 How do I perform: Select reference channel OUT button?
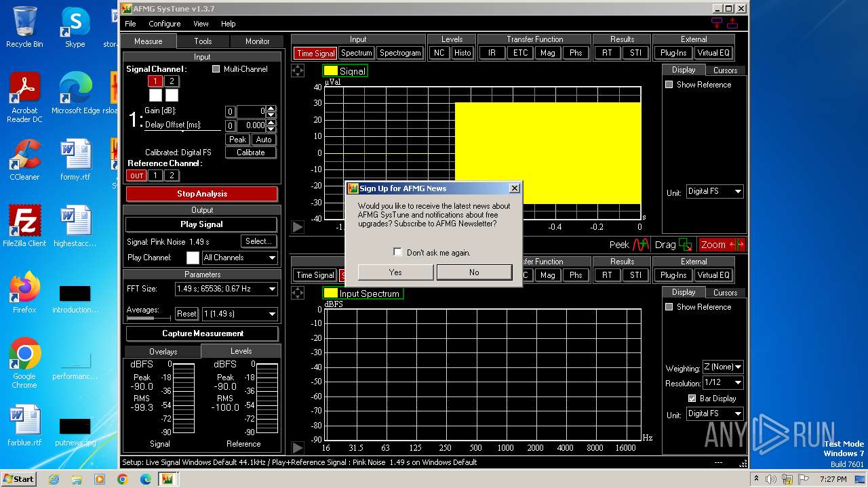(x=136, y=176)
